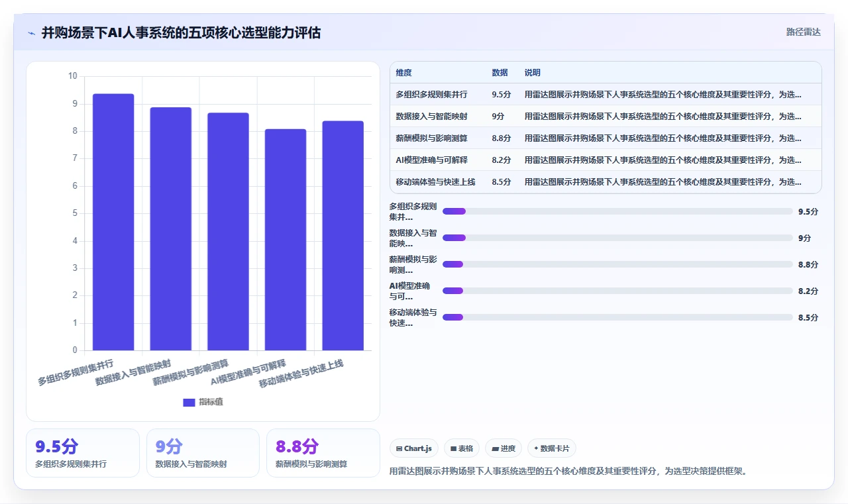Click the 移动端体验与快速… progress bar
The height and width of the screenshot is (504, 848).
click(x=617, y=317)
